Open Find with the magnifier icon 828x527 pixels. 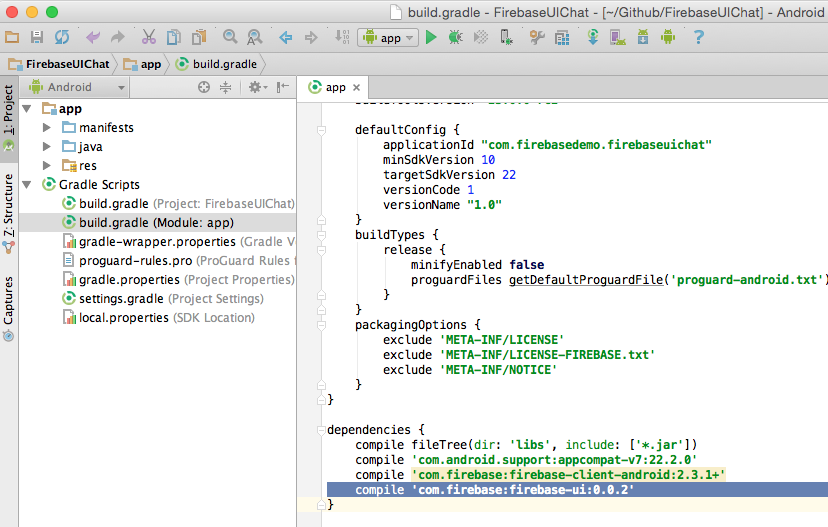point(230,36)
